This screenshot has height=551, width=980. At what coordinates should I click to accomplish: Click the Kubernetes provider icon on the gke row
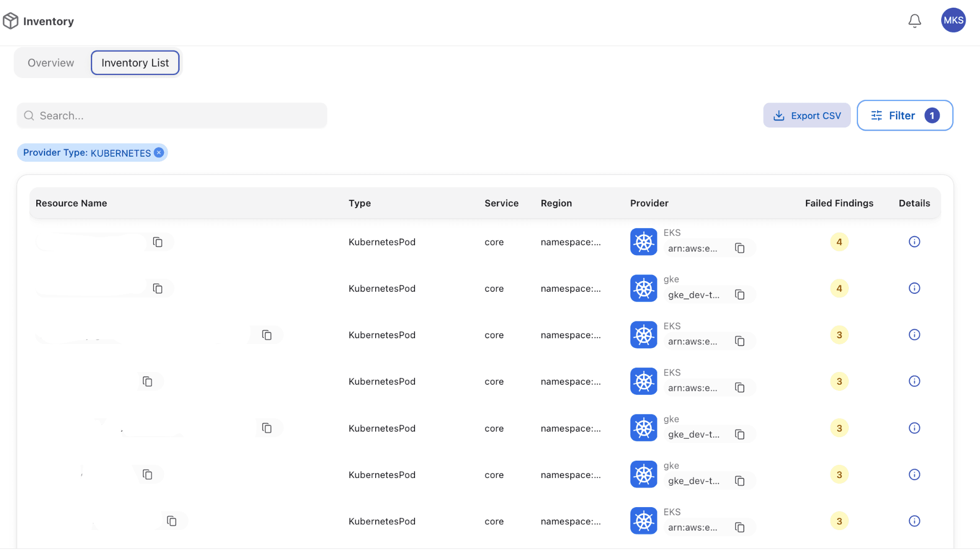[643, 288]
